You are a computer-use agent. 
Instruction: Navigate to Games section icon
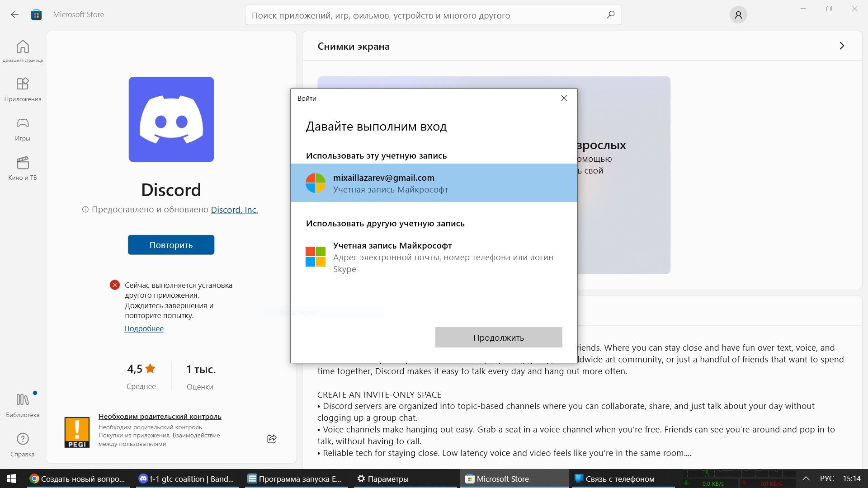pos(22,123)
